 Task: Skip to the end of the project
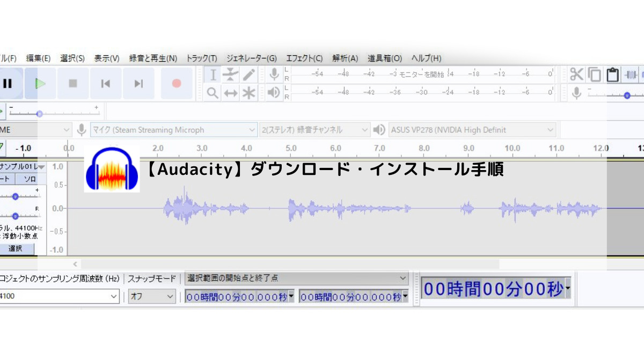[x=138, y=83]
